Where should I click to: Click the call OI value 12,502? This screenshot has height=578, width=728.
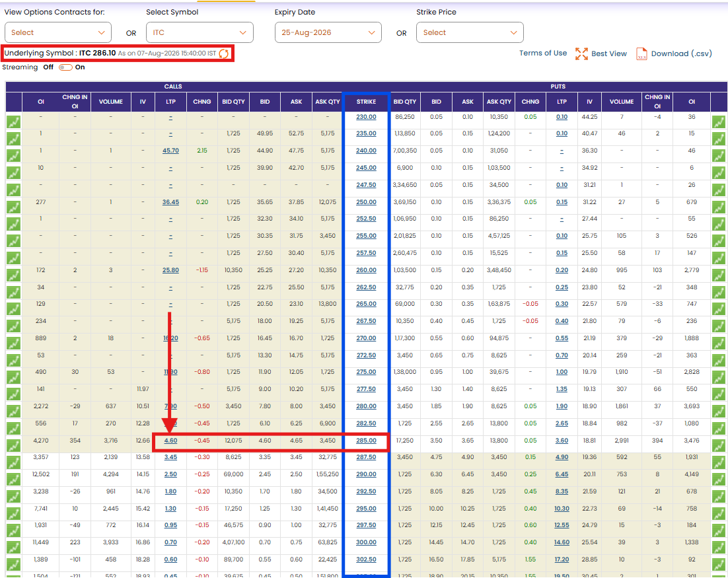coord(41,474)
